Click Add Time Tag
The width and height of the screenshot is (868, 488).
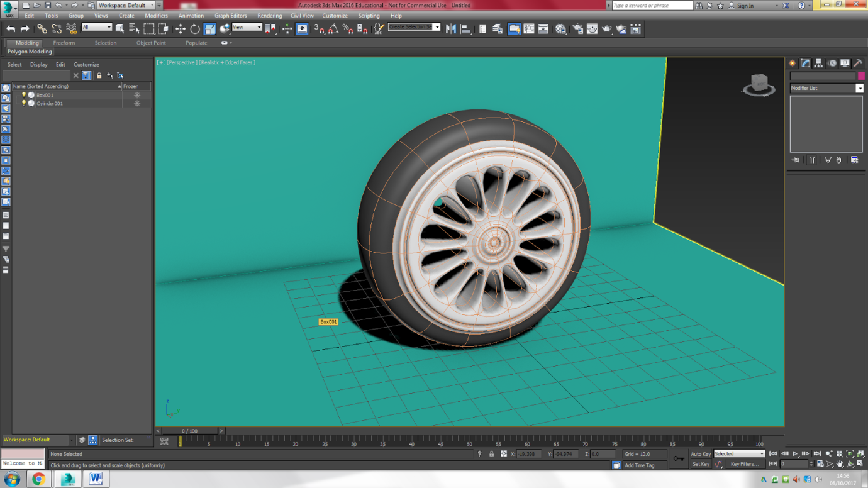pyautogui.click(x=639, y=465)
